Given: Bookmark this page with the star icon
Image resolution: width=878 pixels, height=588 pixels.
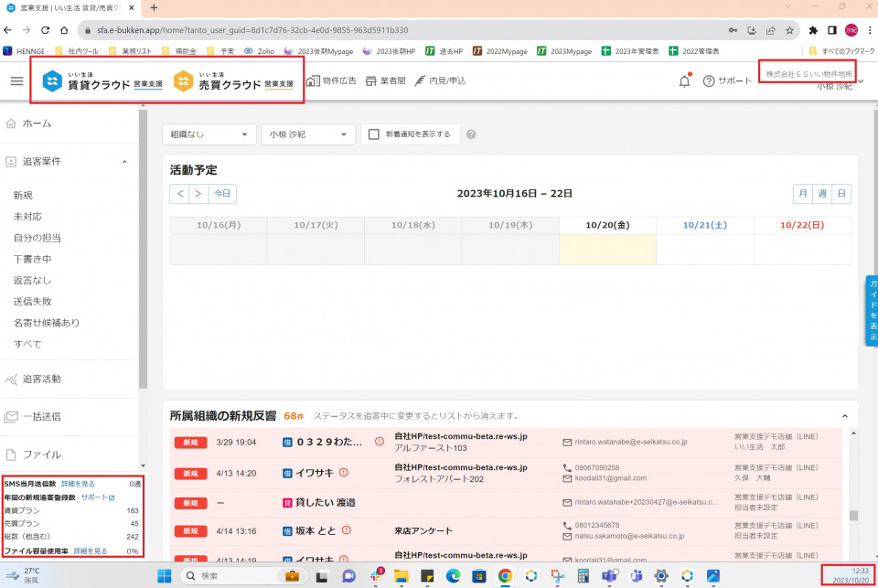Looking at the screenshot, I should tap(789, 30).
